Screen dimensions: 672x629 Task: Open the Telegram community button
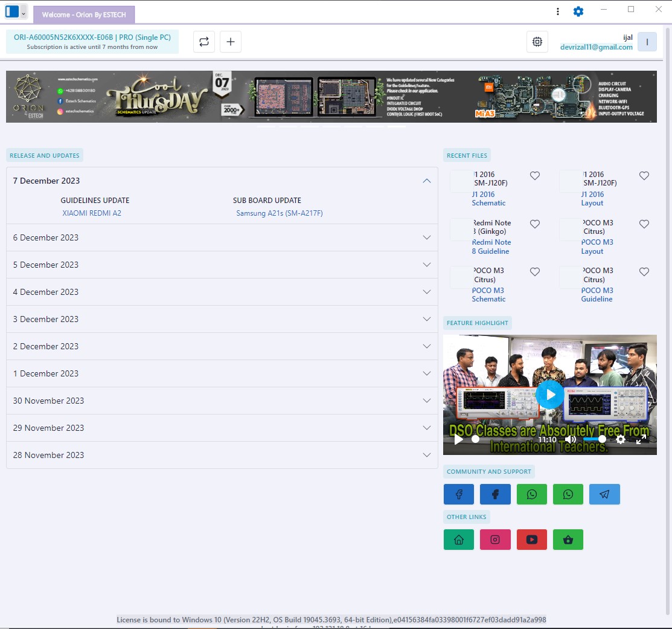pyautogui.click(x=604, y=494)
